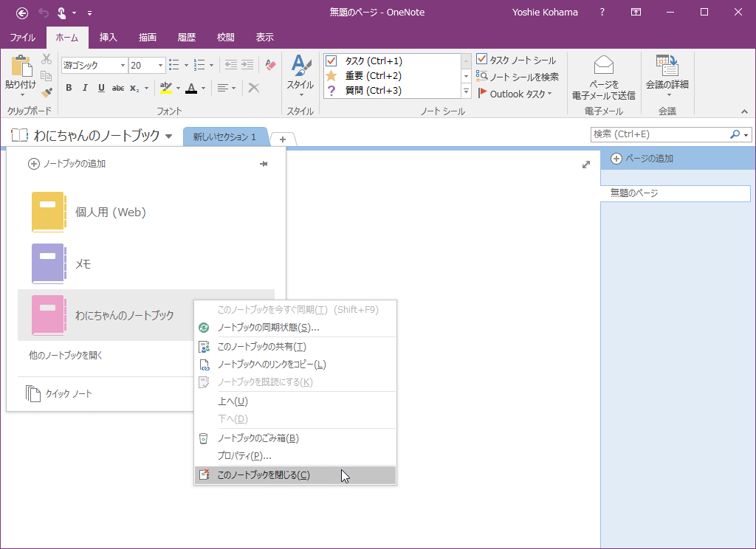Choose Copy Link to Notebook item
Viewport: 756px width, 549px height.
coord(295,365)
